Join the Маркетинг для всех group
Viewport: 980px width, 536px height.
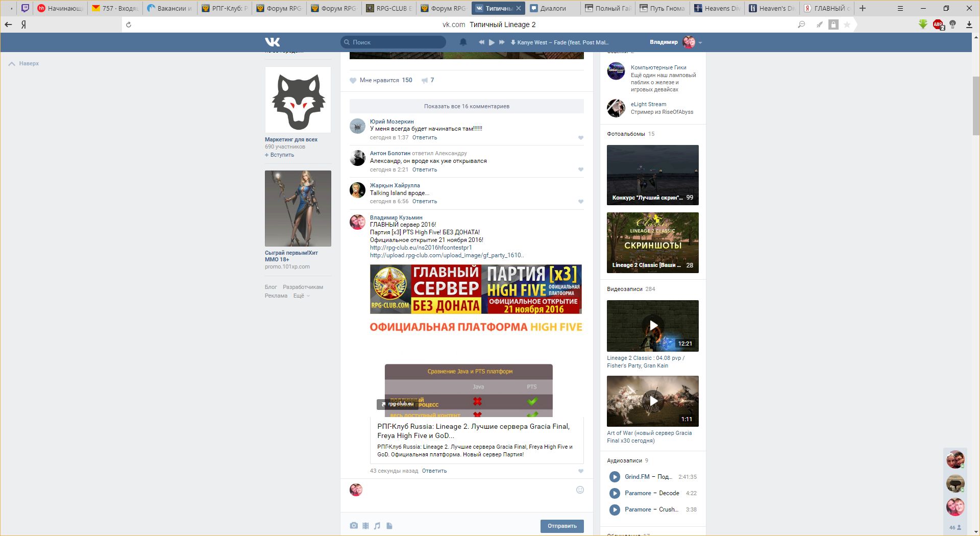pos(280,155)
